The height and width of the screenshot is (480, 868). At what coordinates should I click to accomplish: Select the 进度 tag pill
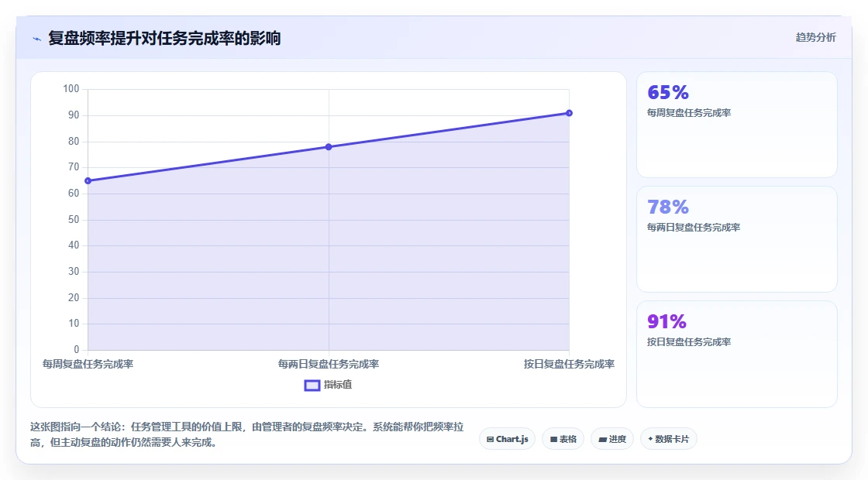click(612, 439)
